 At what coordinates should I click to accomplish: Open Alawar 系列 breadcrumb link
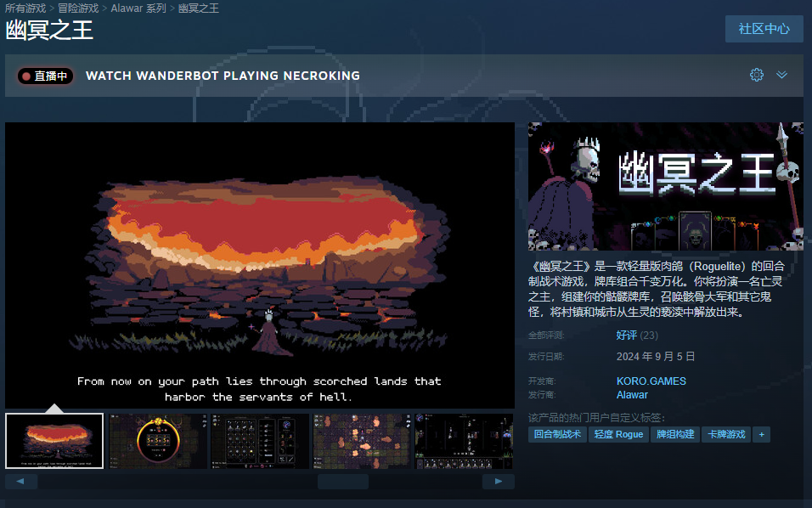(x=139, y=8)
